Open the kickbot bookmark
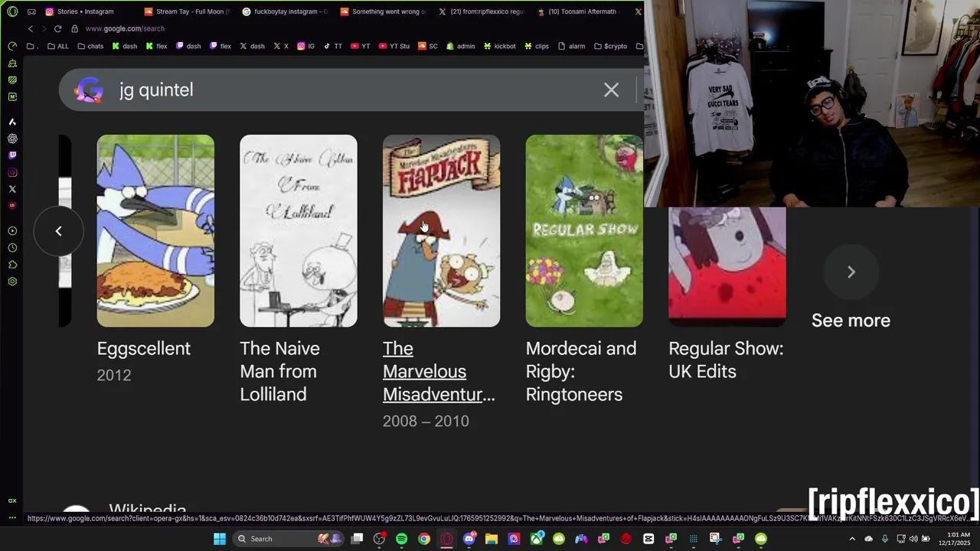This screenshot has width=980, height=551. pos(499,46)
